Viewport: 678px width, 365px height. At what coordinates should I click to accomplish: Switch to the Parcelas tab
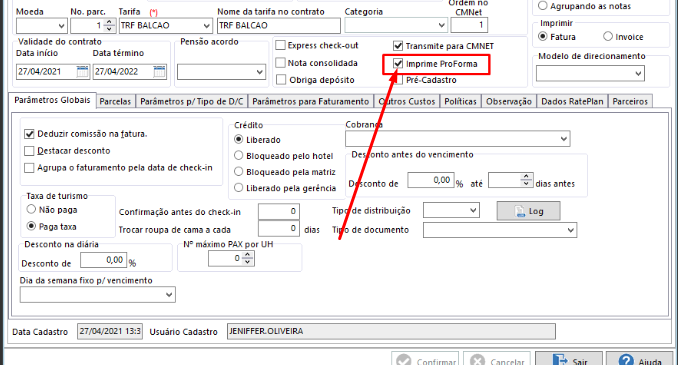coord(115,102)
